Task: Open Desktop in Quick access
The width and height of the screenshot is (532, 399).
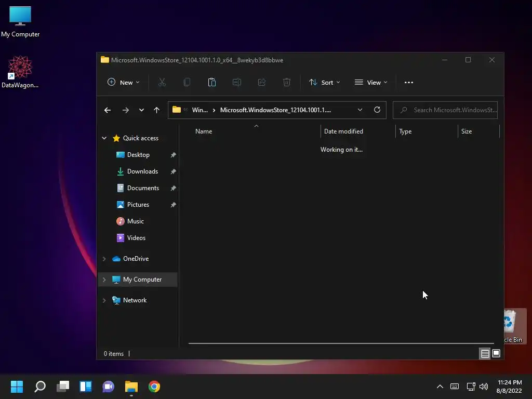Action: point(138,155)
